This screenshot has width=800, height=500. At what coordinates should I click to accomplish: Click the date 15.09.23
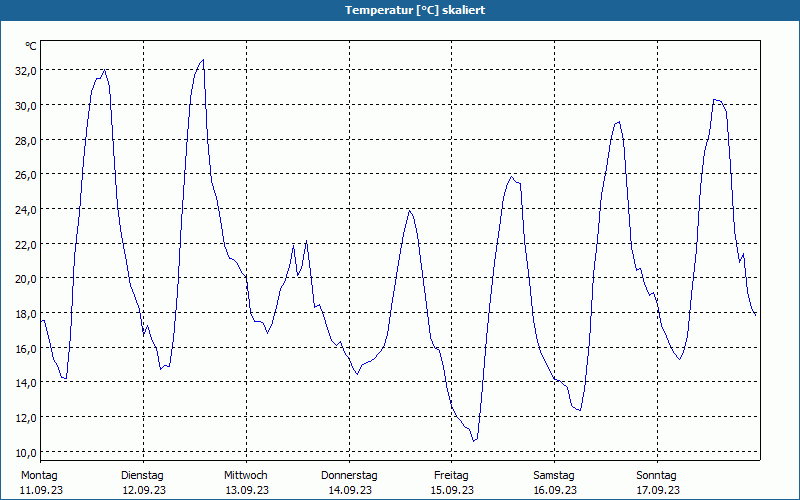tap(453, 490)
